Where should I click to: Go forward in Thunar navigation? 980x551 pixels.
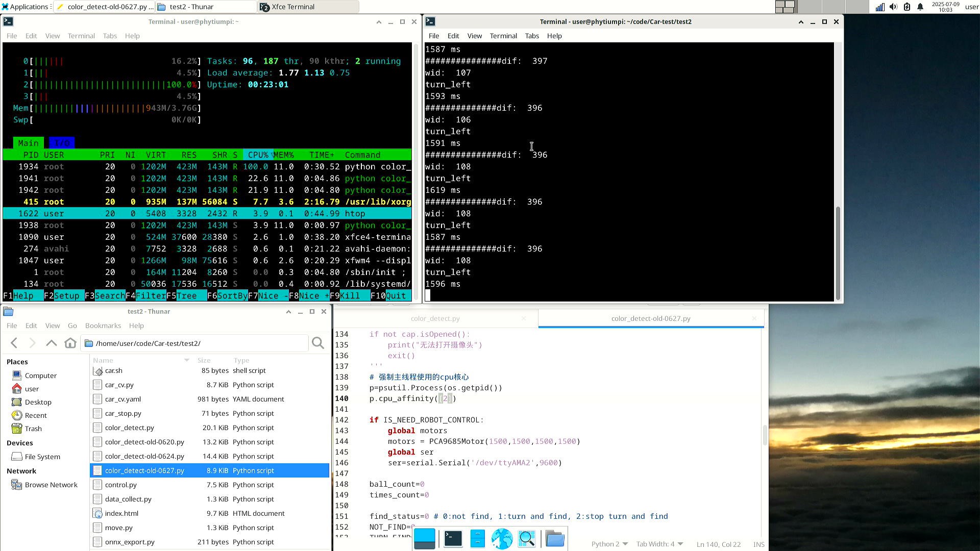click(33, 343)
